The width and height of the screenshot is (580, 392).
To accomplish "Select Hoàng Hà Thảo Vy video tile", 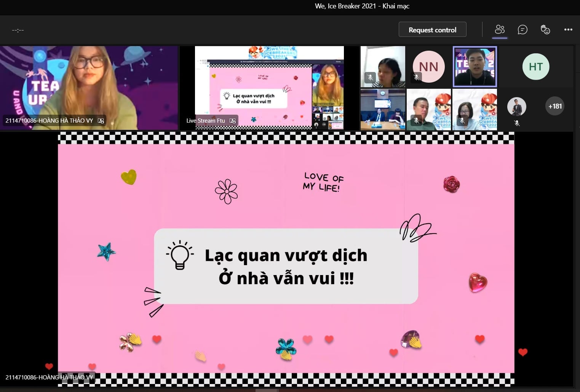I will (89, 88).
